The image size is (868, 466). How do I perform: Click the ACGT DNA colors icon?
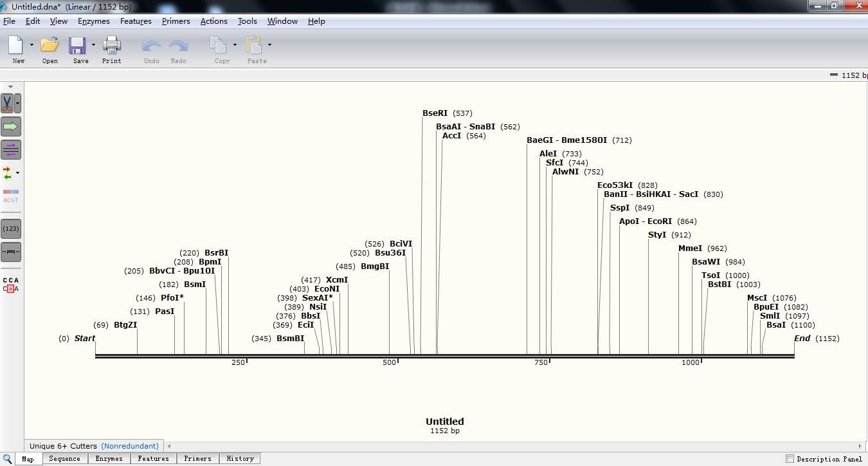(11, 196)
